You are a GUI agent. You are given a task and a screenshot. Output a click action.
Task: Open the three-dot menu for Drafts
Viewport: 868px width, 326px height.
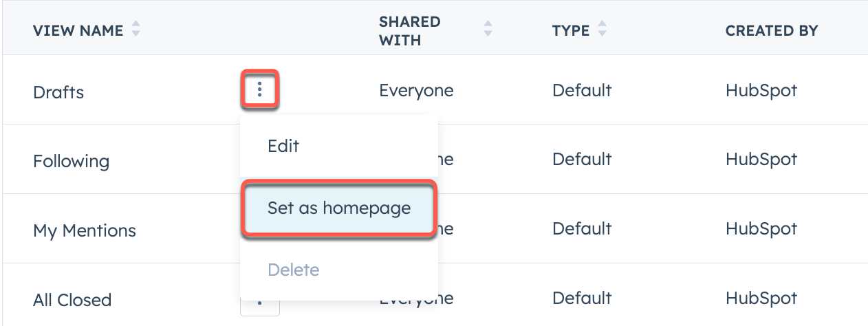pyautogui.click(x=259, y=89)
